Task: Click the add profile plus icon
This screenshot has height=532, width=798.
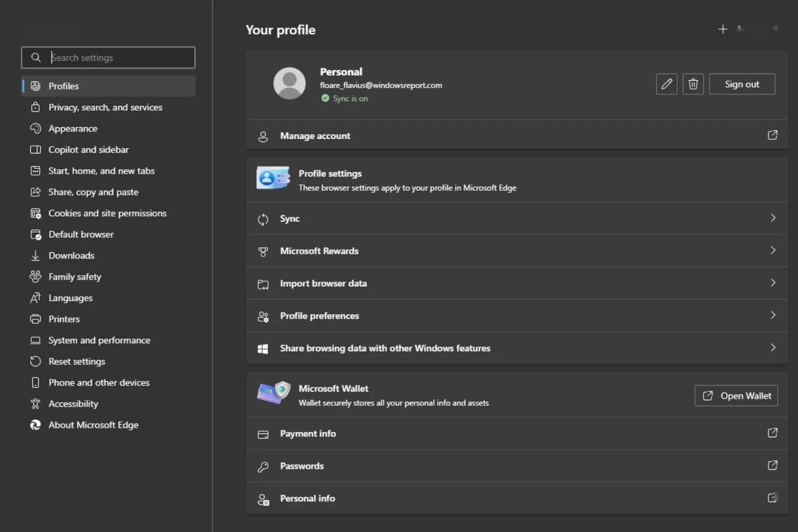Action: (x=723, y=29)
